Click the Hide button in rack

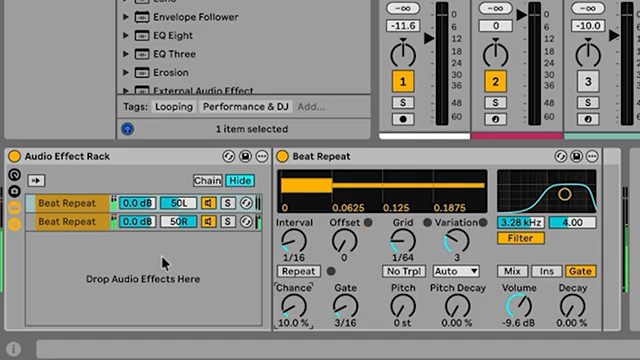click(x=240, y=180)
